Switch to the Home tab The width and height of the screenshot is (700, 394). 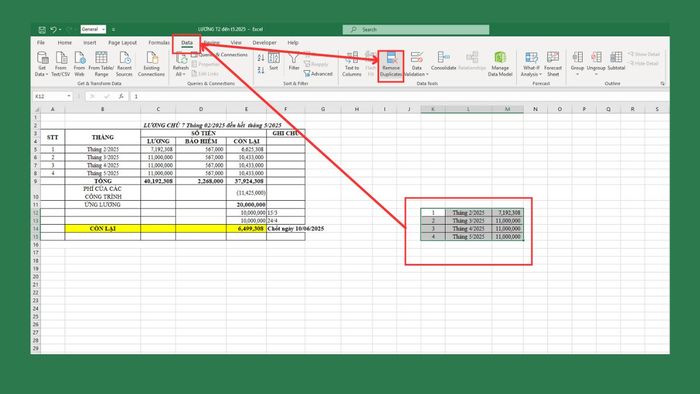(x=65, y=43)
